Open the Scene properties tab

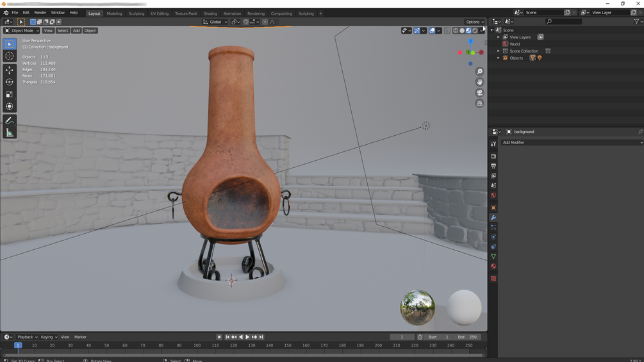[x=493, y=186]
